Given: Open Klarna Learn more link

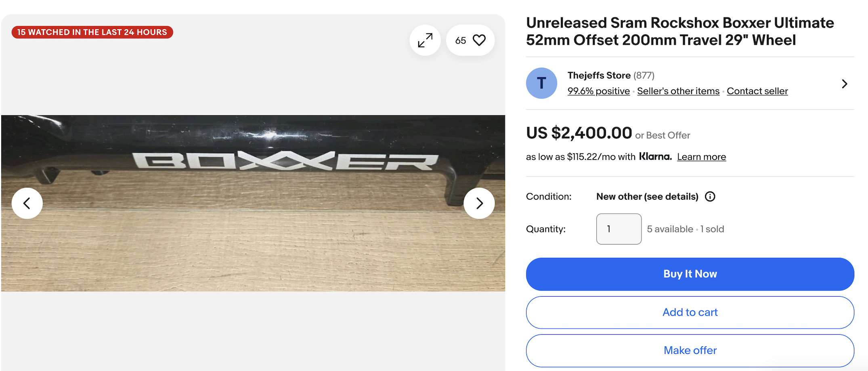Looking at the screenshot, I should pyautogui.click(x=701, y=157).
